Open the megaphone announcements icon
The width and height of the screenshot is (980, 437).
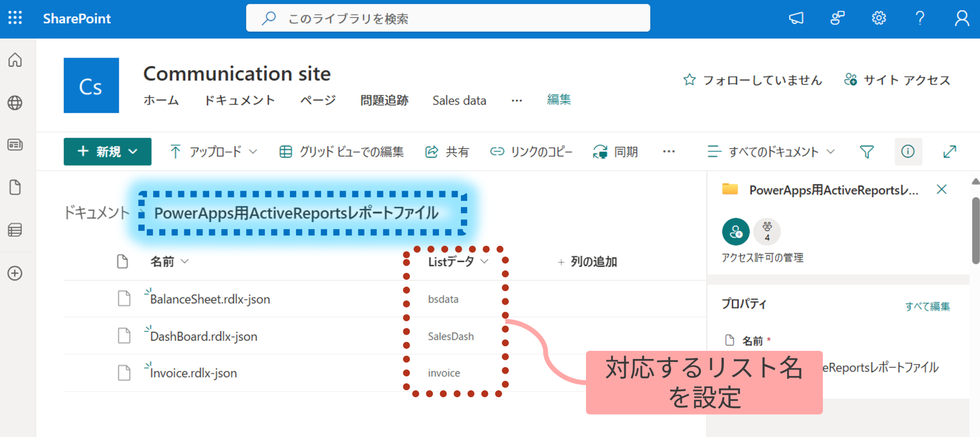tap(796, 18)
